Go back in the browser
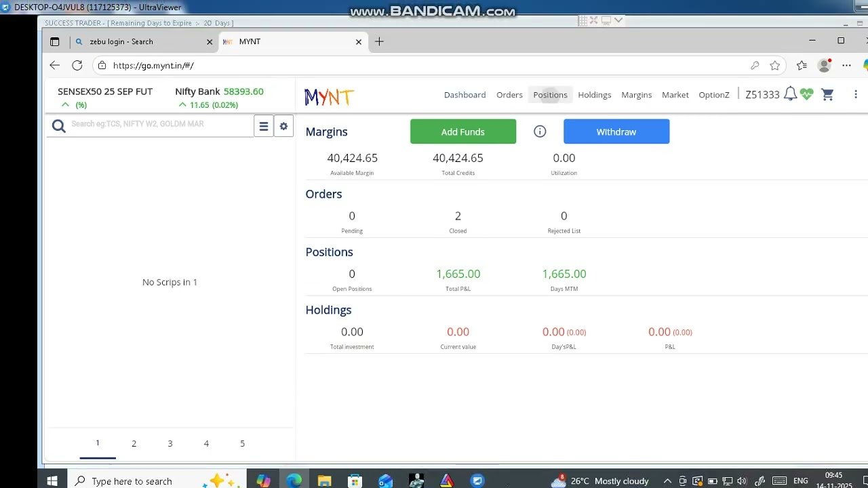Viewport: 868px width, 488px height. pos(55,65)
